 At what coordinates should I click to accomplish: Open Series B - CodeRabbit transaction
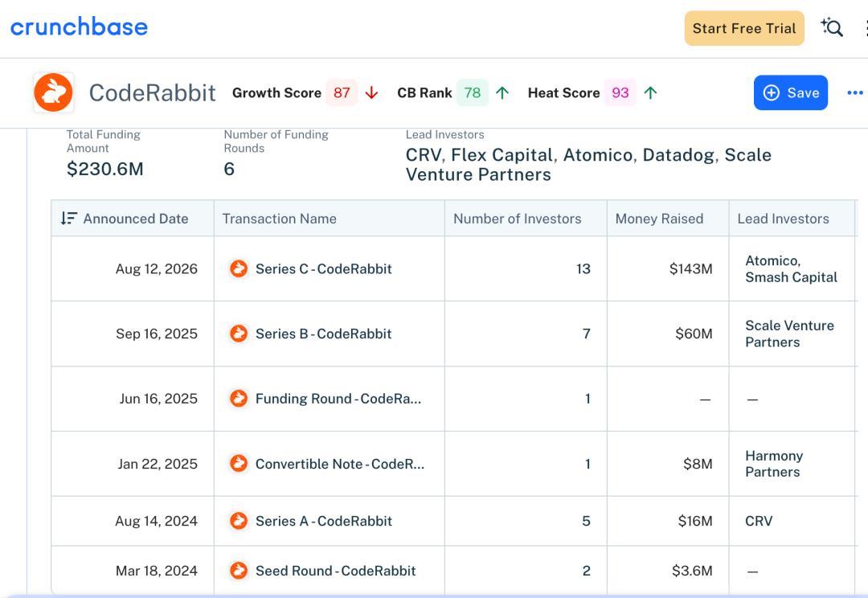tap(323, 334)
